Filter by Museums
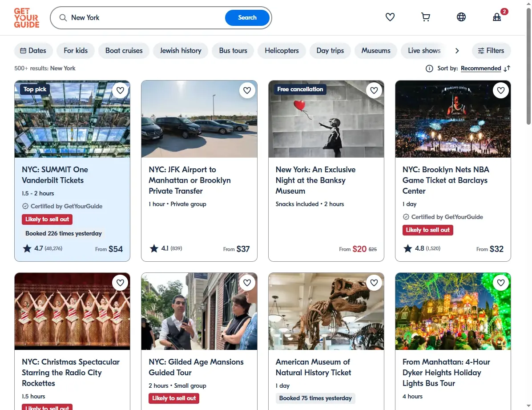 coord(376,51)
